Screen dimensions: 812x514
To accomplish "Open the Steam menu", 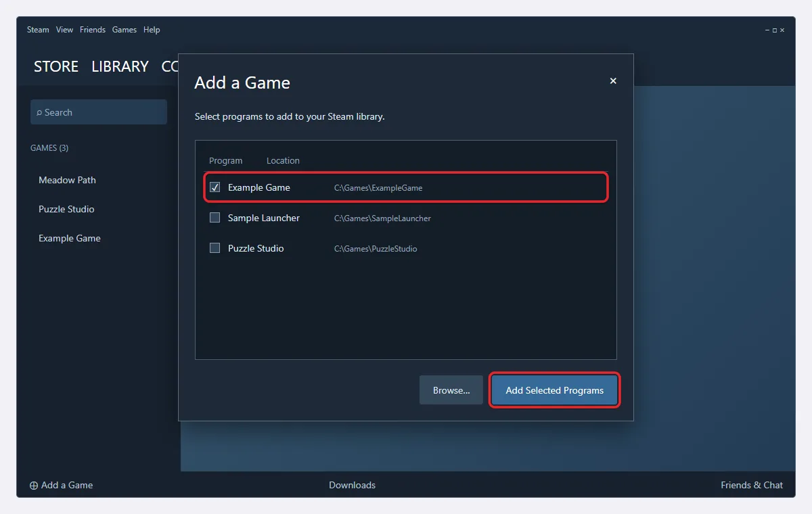I will 38,30.
